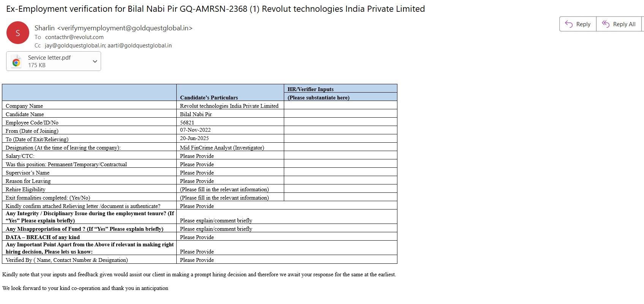Select "Bilal Nabi Pir" in the table
Screen dimensions: 644x304
pos(196,114)
